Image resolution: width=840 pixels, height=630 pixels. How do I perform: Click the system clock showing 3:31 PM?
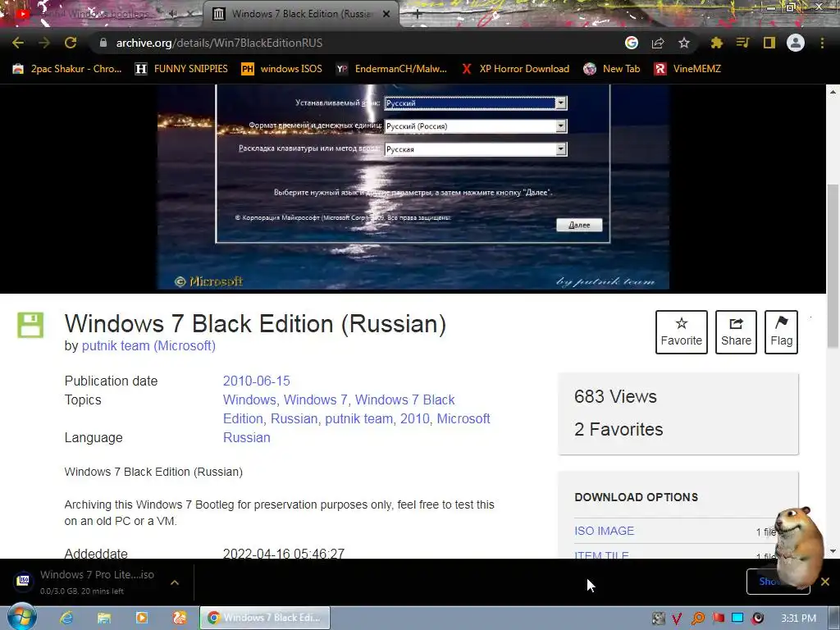click(798, 619)
